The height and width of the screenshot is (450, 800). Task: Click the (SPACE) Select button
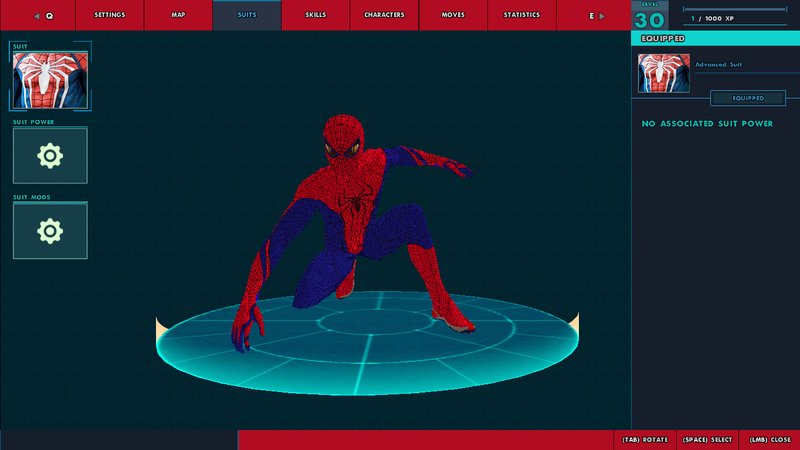(x=707, y=440)
